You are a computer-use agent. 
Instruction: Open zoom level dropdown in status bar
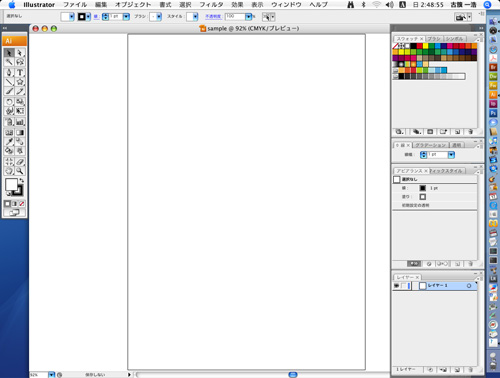[x=51, y=375]
